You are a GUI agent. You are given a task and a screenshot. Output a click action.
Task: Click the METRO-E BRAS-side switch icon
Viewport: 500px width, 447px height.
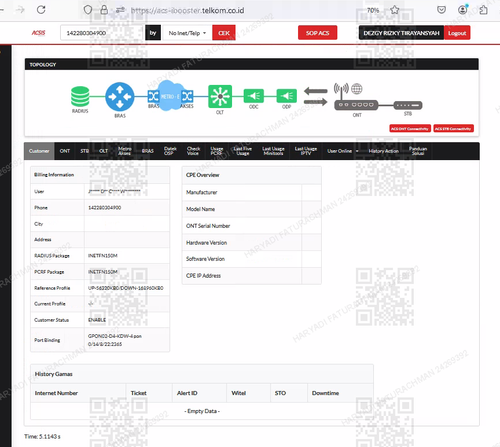(153, 96)
